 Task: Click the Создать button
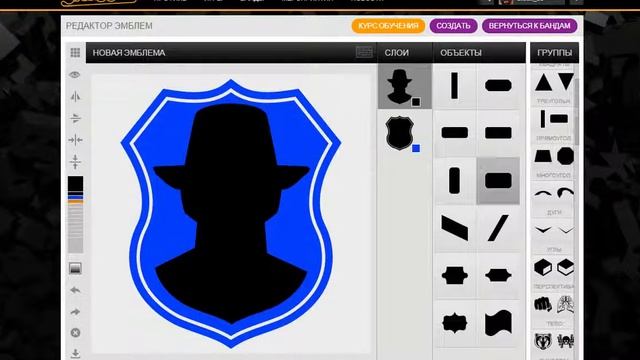pyautogui.click(x=453, y=26)
